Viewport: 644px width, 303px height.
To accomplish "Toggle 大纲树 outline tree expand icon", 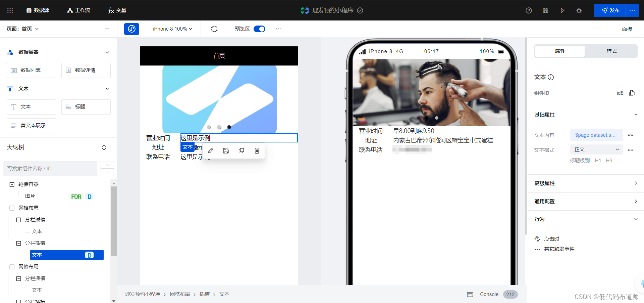I will 104,147.
